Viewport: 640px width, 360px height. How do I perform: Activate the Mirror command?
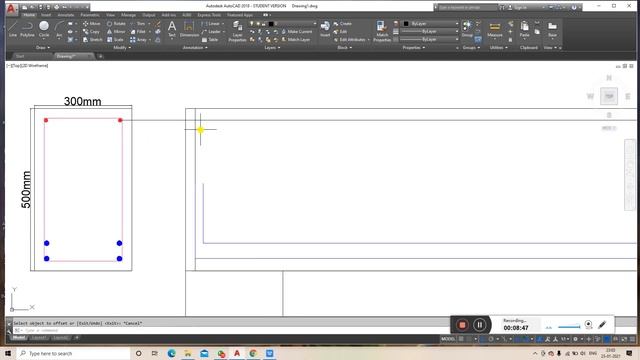click(116, 31)
